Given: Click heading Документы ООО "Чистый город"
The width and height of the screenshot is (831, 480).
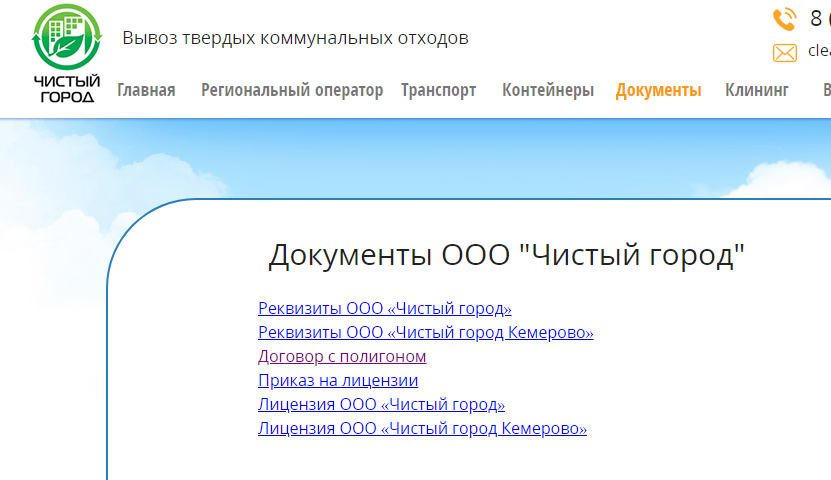Looking at the screenshot, I should (507, 255).
